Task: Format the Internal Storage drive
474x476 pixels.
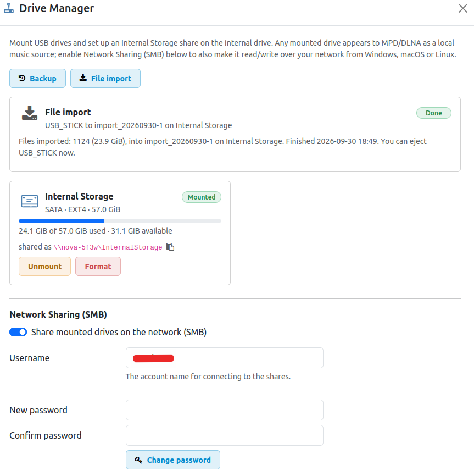Action: 98,266
